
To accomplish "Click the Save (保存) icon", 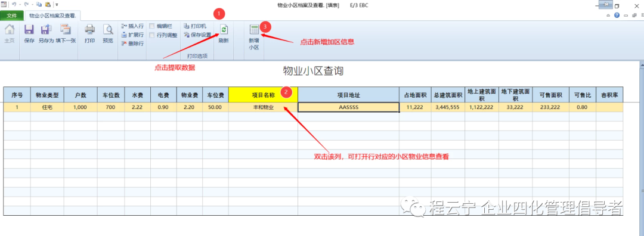I will pos(29,30).
